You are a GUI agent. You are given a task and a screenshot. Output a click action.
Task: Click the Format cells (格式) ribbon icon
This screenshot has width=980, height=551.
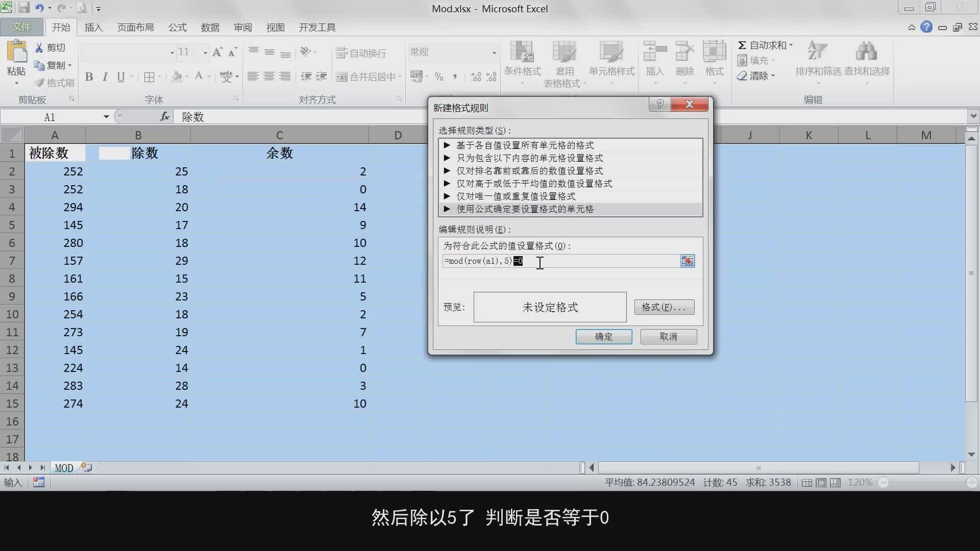click(714, 53)
